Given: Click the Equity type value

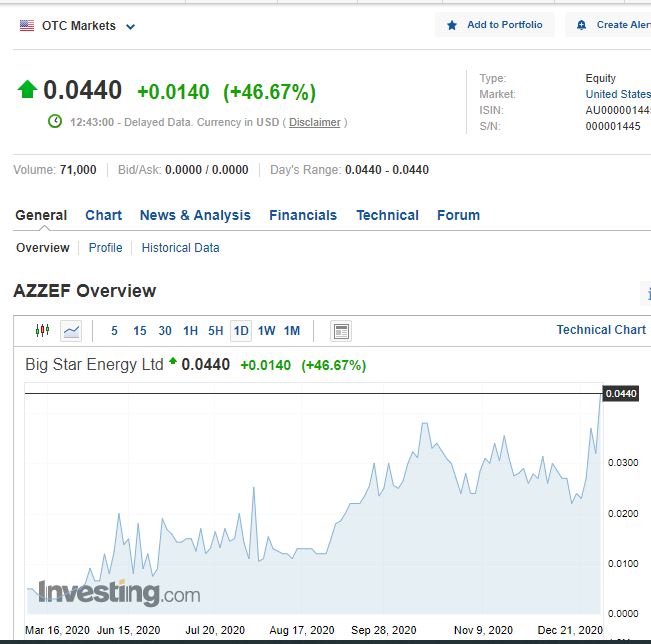Looking at the screenshot, I should point(600,78).
